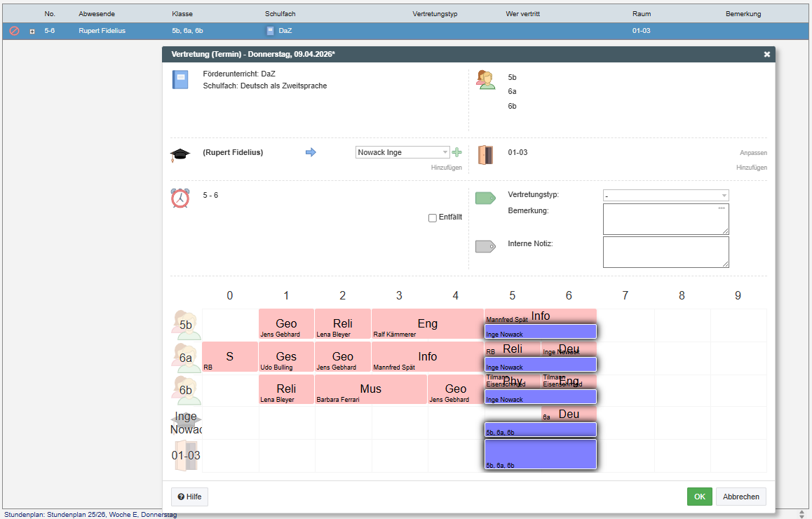Click the blue book subject icon
This screenshot has width=812, height=519.
(180, 80)
